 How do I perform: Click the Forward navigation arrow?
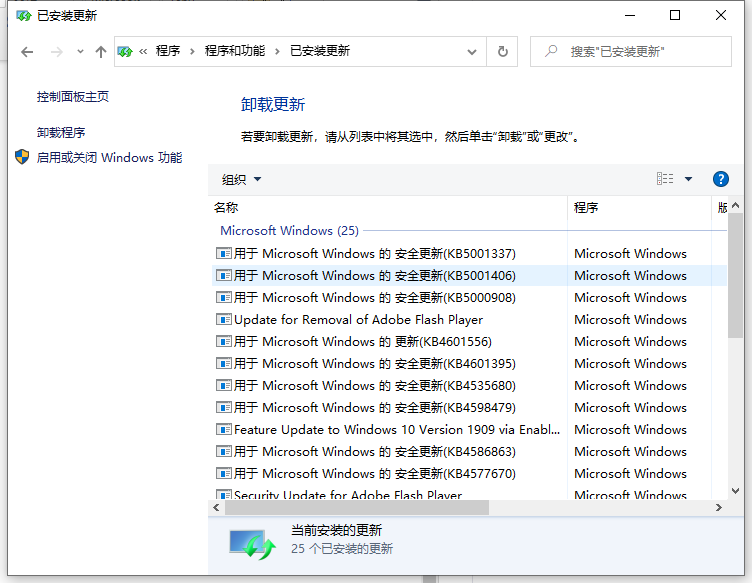57,52
